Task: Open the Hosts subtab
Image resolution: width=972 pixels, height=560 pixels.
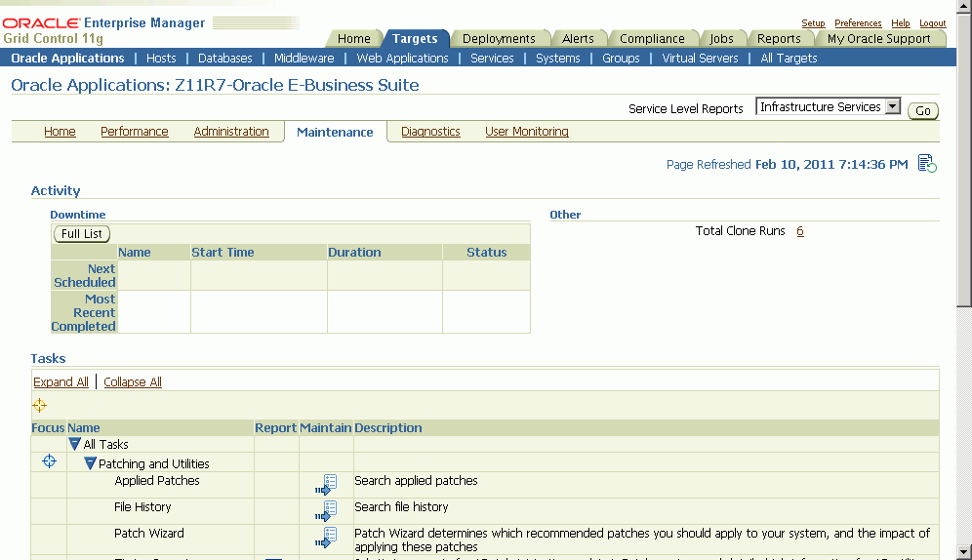Action: 161,59
